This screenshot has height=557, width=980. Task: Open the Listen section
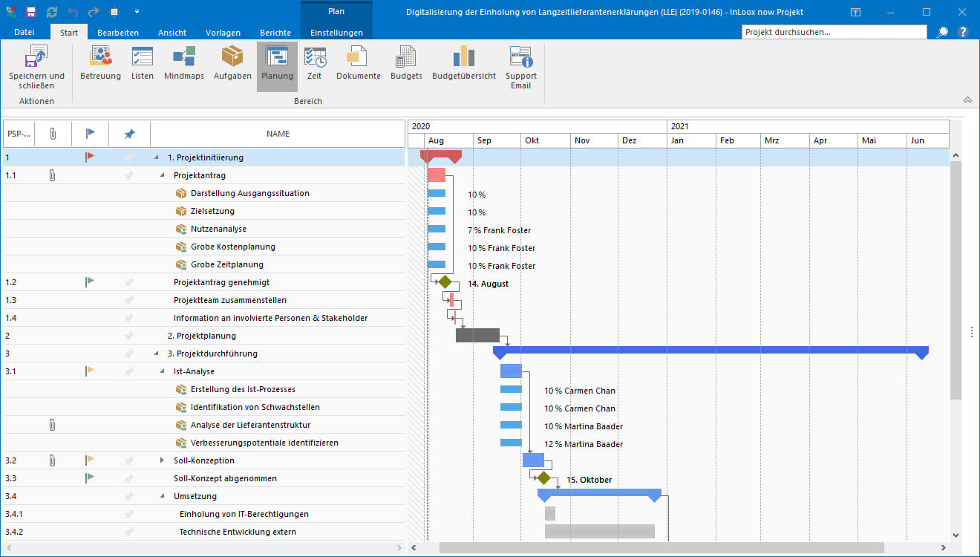[142, 62]
